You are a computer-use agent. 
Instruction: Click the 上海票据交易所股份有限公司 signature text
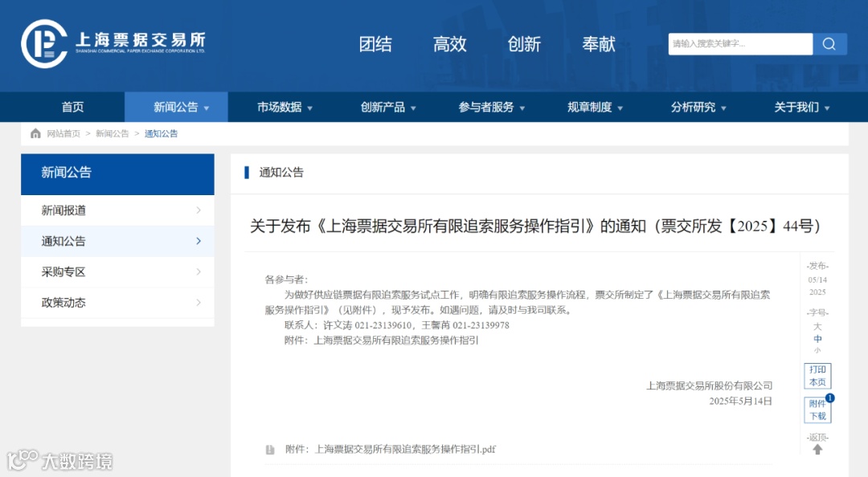coord(709,385)
